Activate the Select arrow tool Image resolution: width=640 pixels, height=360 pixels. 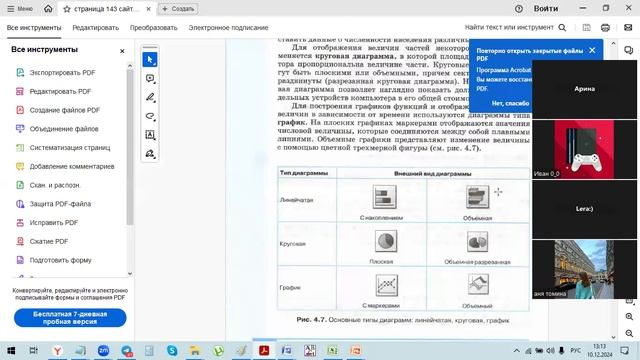(150, 60)
